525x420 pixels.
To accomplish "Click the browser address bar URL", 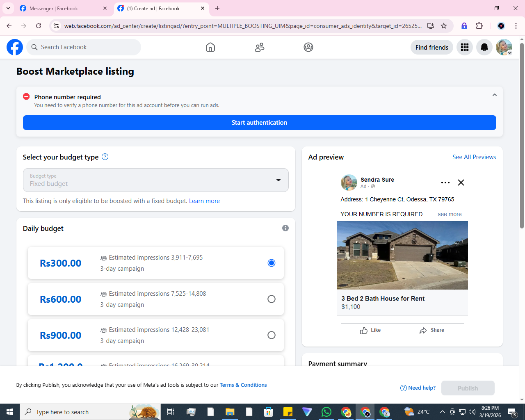I will click(x=243, y=26).
